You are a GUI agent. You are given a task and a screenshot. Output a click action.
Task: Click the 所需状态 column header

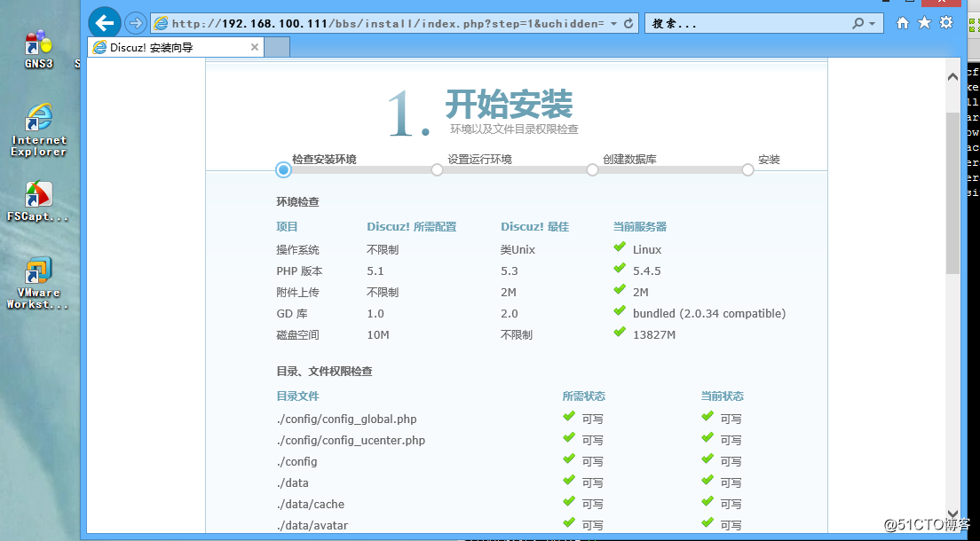(x=584, y=396)
